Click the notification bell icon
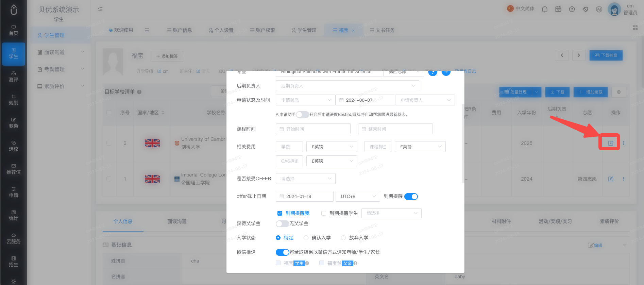The width and height of the screenshot is (644, 285). click(545, 9)
